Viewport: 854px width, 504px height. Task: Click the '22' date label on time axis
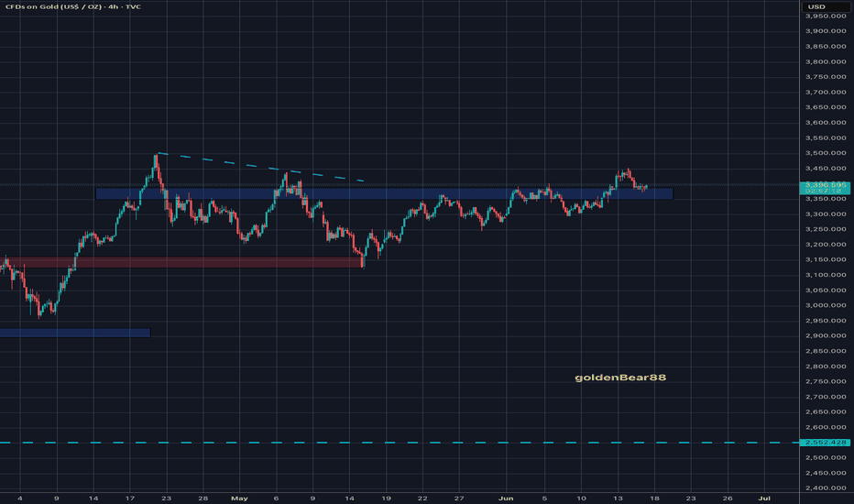pyautogui.click(x=422, y=498)
